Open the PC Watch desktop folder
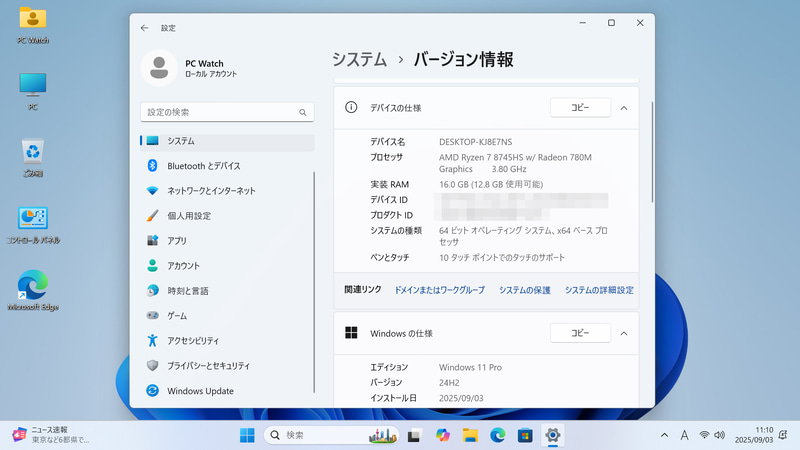 (33, 24)
